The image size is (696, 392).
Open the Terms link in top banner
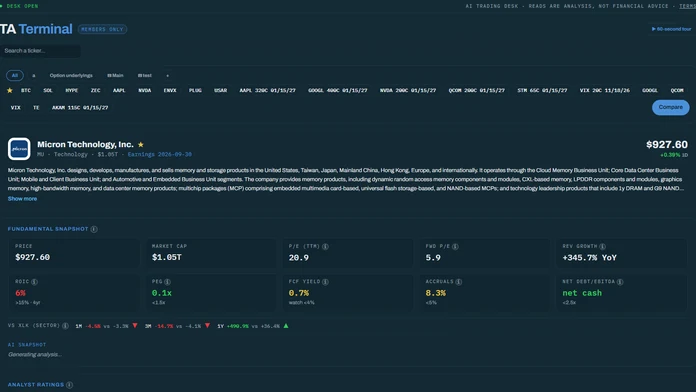[688, 6]
